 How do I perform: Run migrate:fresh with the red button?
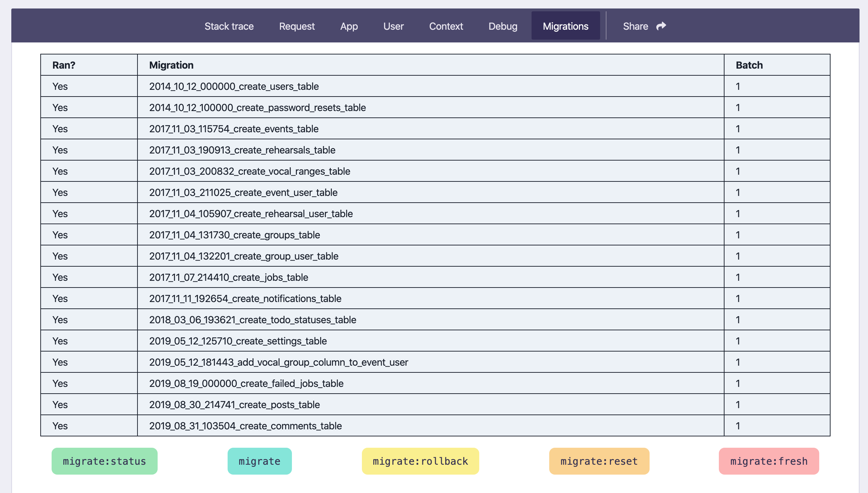769,461
